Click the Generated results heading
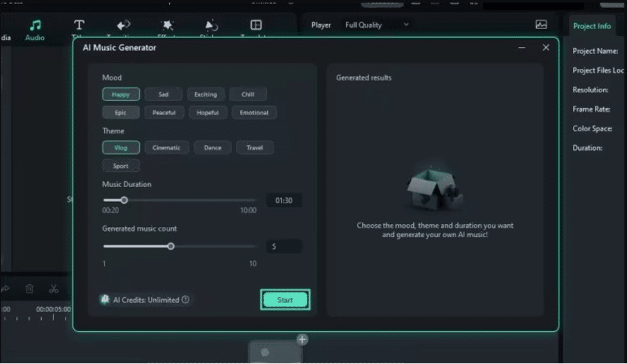 coord(364,78)
